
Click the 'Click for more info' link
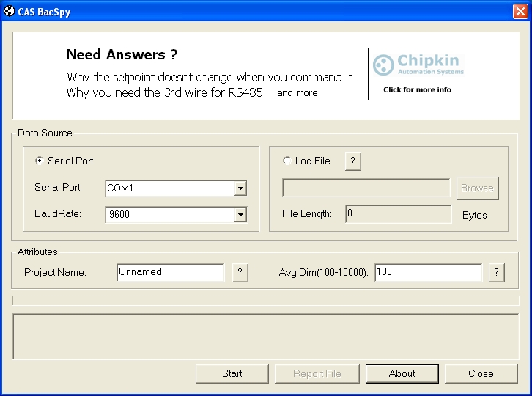point(418,90)
